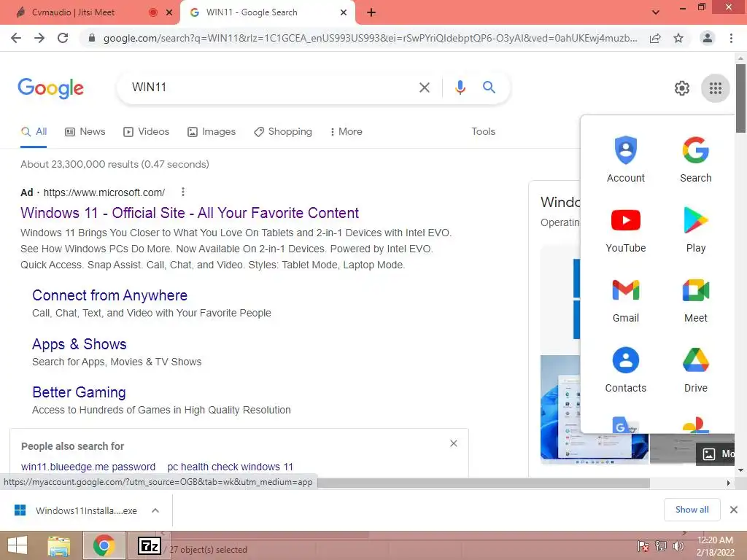Open the Connect from Anywhere link
This screenshot has width=747, height=560.
pos(109,295)
